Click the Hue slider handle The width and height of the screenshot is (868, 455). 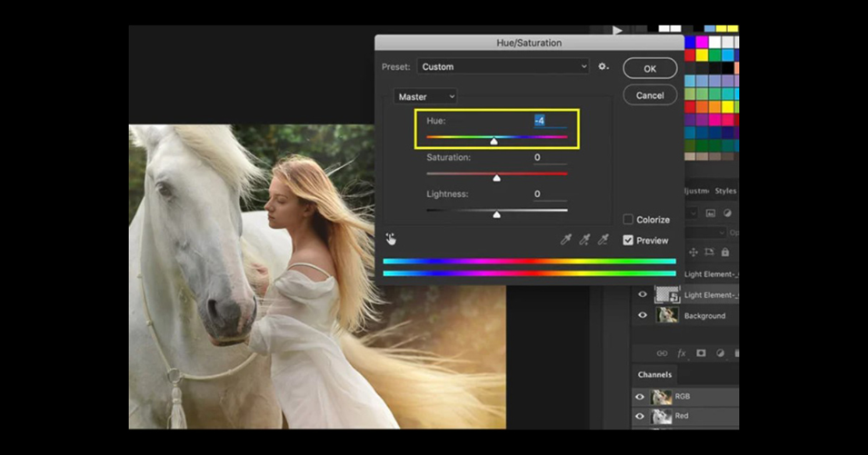click(494, 141)
